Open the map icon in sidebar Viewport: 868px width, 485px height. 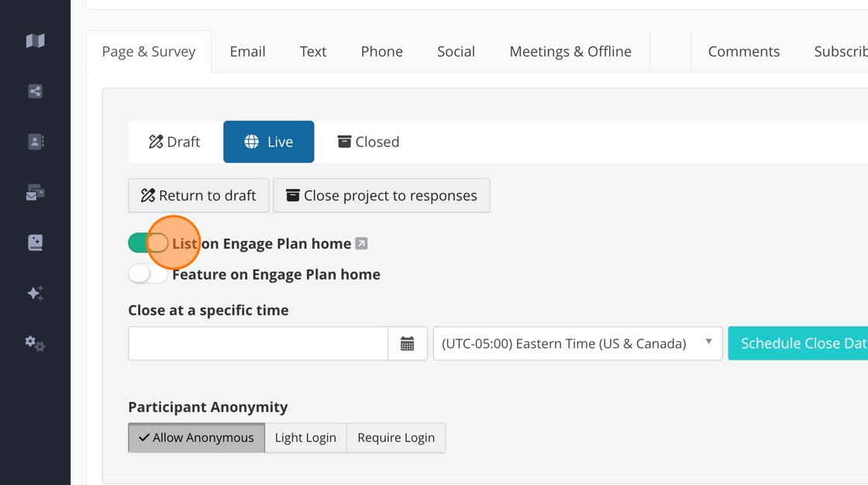[x=35, y=41]
